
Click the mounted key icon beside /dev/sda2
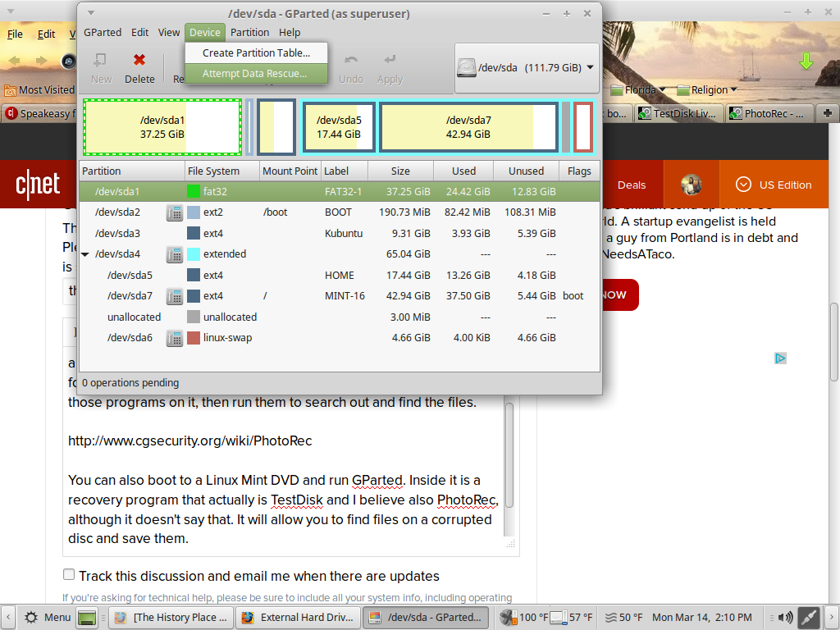pos(174,212)
